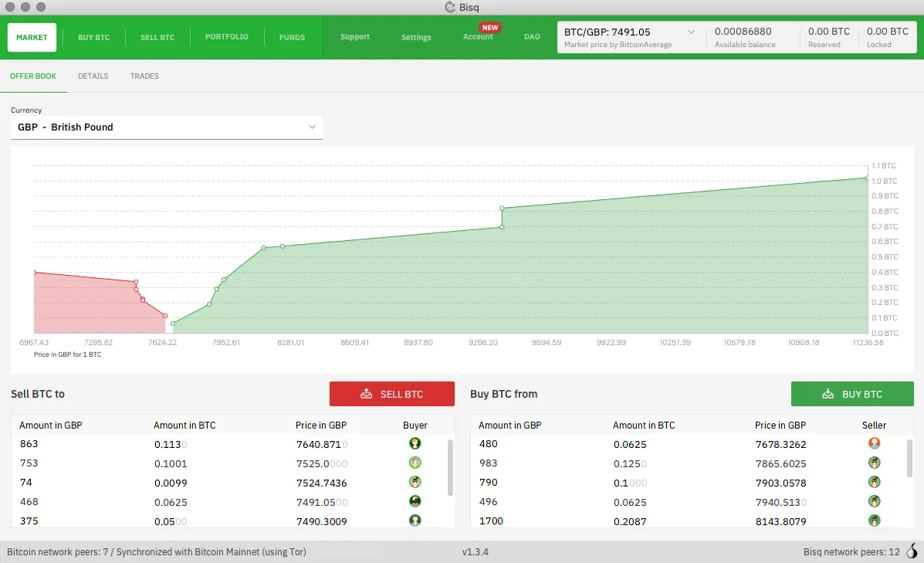Click the Sell BTC to table scrollbar
This screenshot has height=563, width=924.
pyautogui.click(x=450, y=468)
